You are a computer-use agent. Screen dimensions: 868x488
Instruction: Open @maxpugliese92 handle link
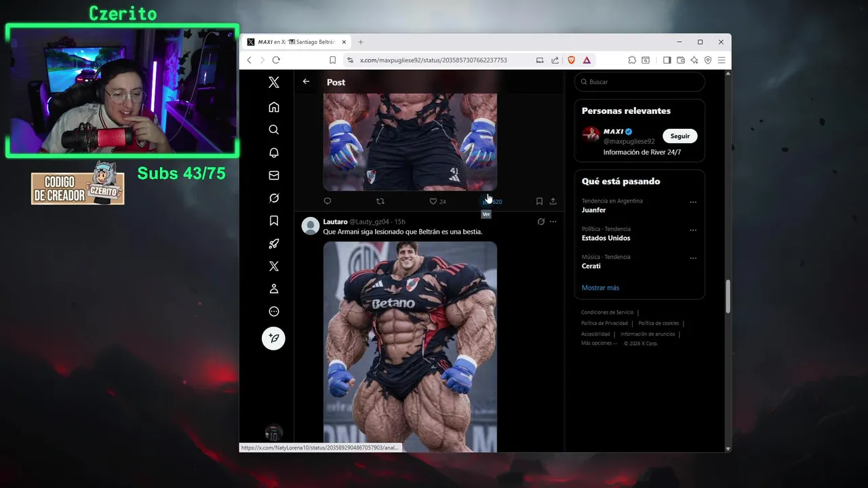click(629, 142)
